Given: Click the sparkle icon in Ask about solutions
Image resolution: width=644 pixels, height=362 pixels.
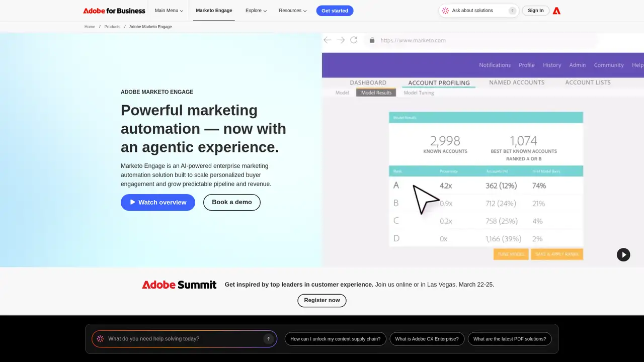Looking at the screenshot, I should click(445, 11).
